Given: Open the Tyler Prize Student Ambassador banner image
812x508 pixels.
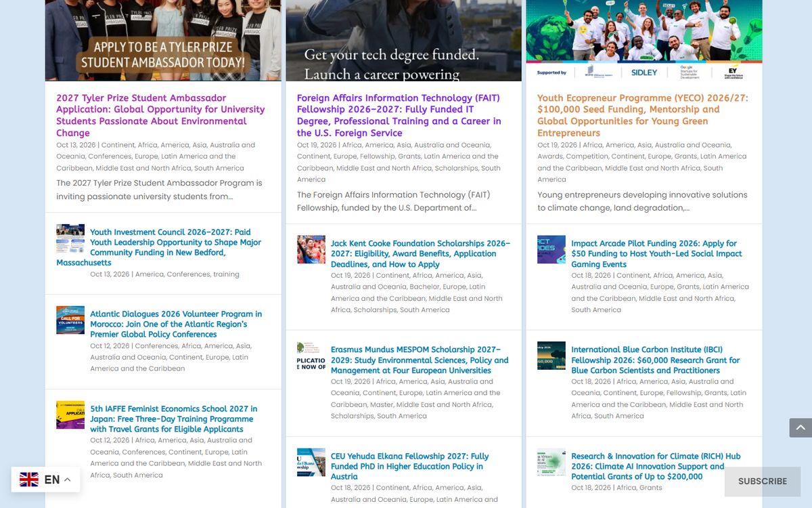Looking at the screenshot, I should pyautogui.click(x=163, y=41).
